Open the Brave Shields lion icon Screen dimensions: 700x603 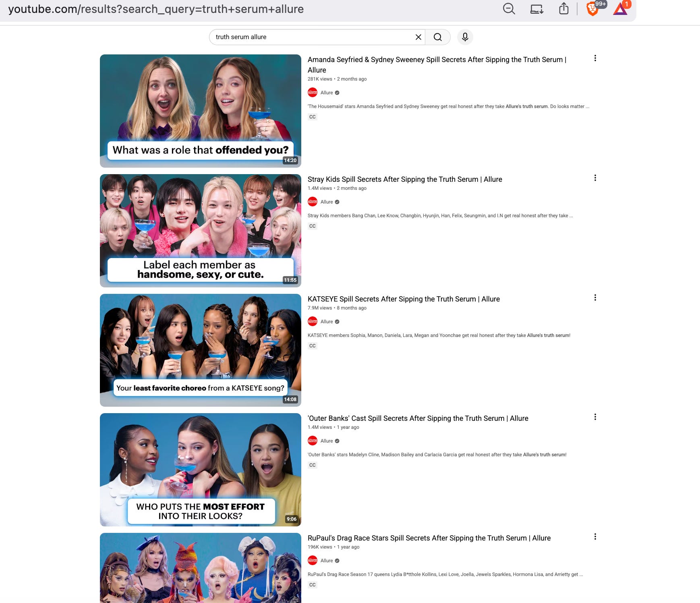pos(592,9)
